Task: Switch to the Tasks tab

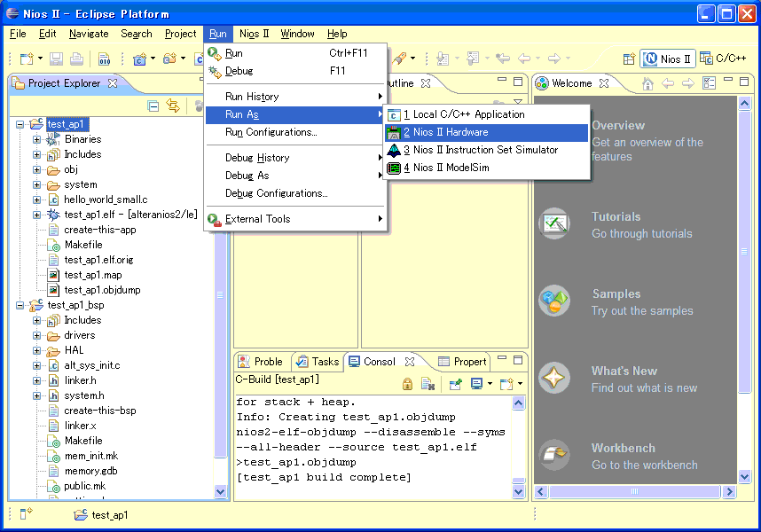Action: (x=318, y=362)
